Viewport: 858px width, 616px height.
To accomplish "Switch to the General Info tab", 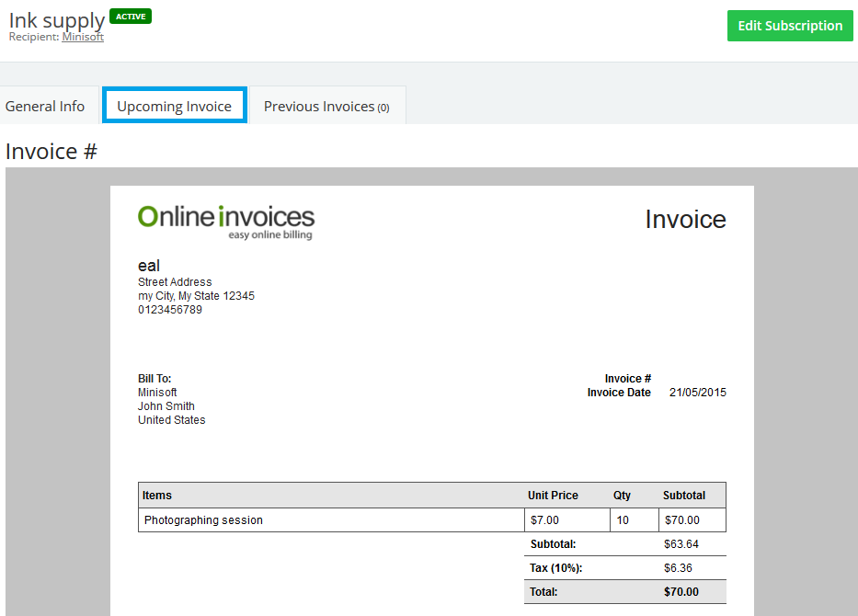I will tap(45, 107).
